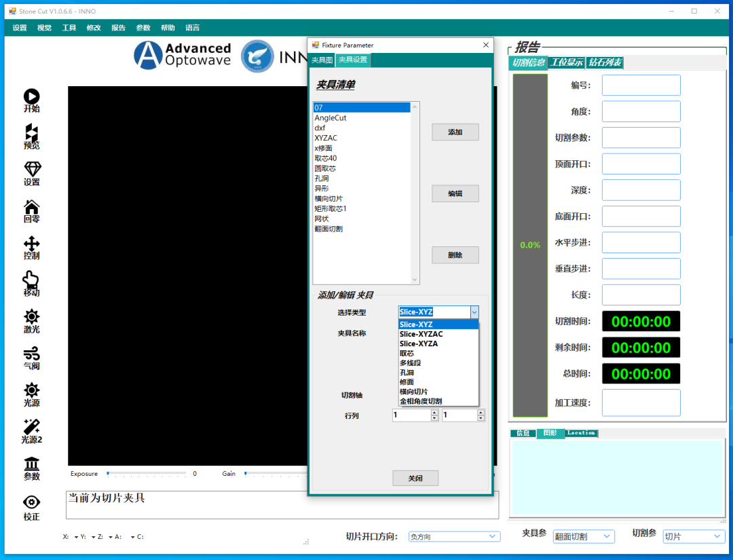Switch to the 图形 tab
The height and width of the screenshot is (560, 733).
pos(550,433)
